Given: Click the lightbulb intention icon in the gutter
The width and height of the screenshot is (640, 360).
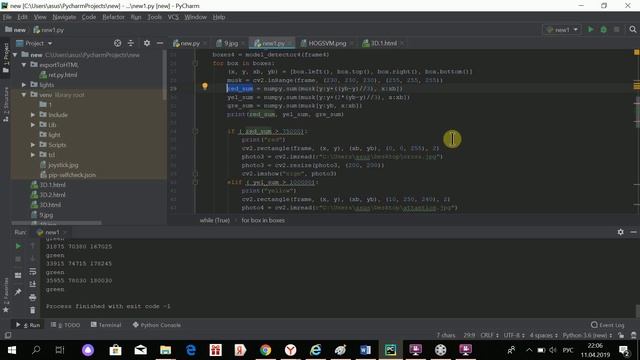Looking at the screenshot, I should point(205,86).
